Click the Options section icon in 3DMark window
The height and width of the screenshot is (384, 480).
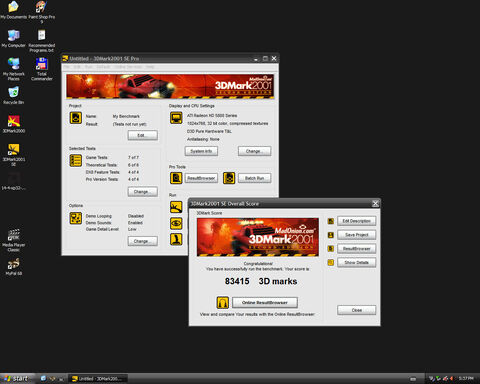(76, 218)
